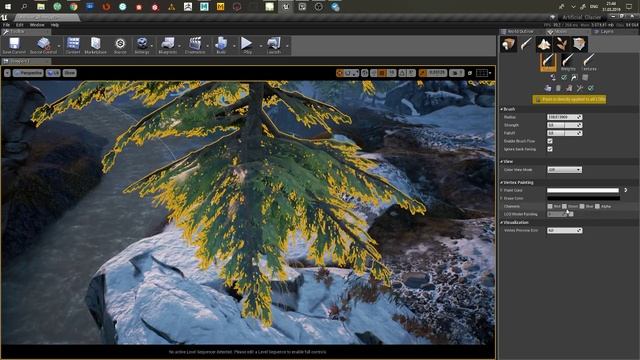Open the Marketplace toolbar icon
The width and height of the screenshot is (640, 360).
pos(96,46)
